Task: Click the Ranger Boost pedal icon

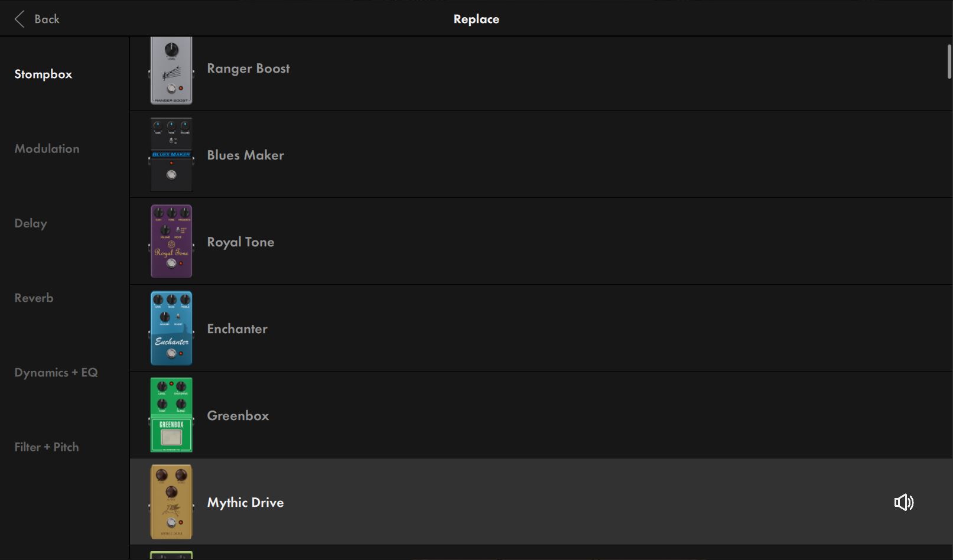Action: pos(171,70)
